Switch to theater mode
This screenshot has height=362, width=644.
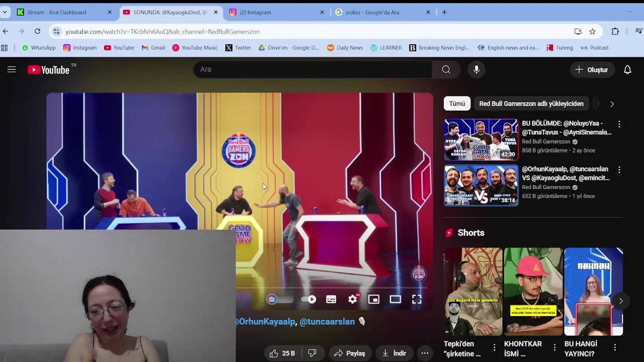(x=395, y=299)
